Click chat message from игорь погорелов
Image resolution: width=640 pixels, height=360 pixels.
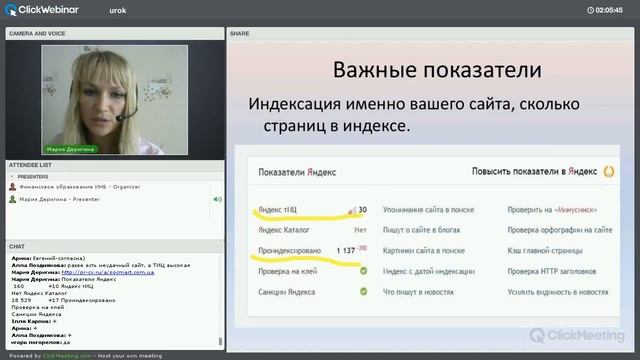point(41,342)
